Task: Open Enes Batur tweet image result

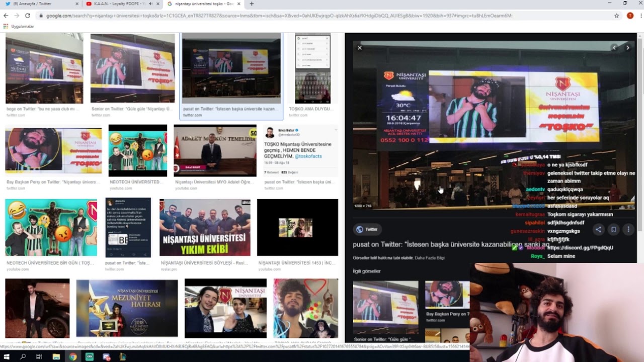Action: 300,150
